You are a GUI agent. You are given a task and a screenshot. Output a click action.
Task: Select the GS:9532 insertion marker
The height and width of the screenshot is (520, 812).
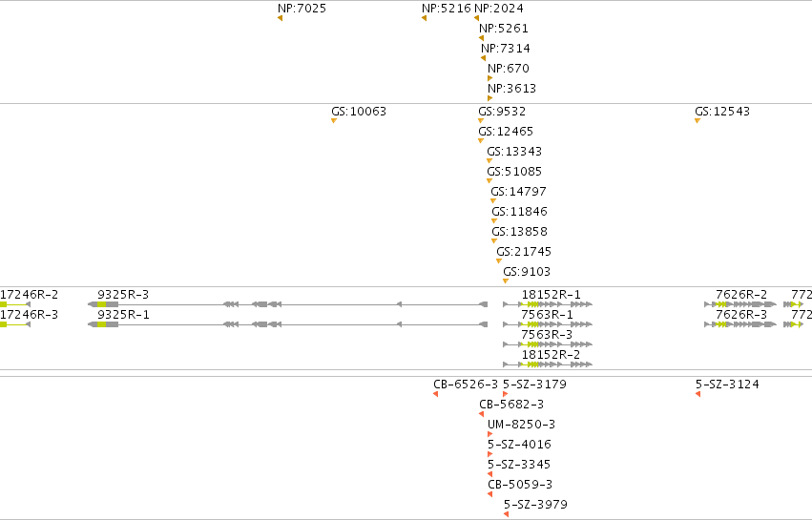click(481, 120)
